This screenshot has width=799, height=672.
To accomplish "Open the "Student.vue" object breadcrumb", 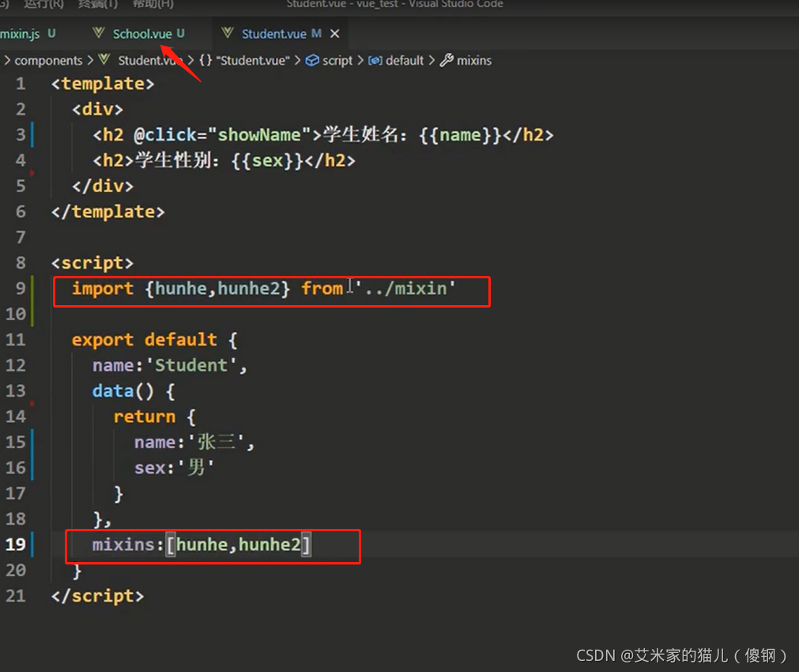I will coord(253,60).
